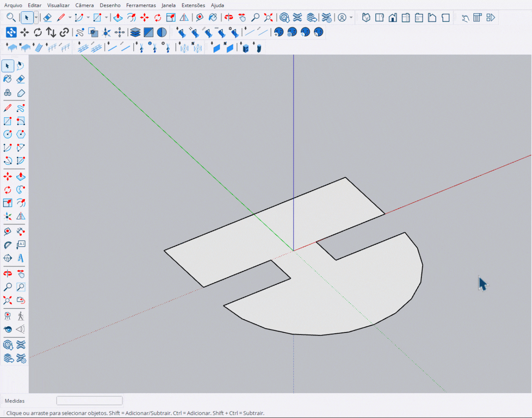532x418 pixels.
Task: Select the Eraser tool in the top toolbar
Action: pos(47,18)
